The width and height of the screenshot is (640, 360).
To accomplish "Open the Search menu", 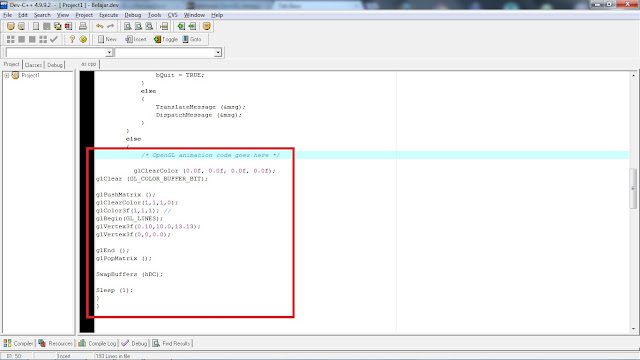I will 42,15.
